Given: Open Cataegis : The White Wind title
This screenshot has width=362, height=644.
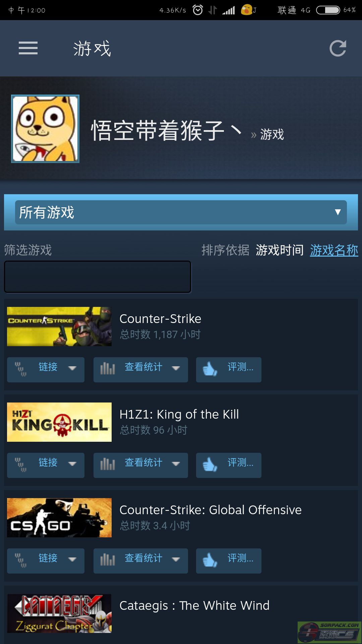Looking at the screenshot, I should click(194, 605).
